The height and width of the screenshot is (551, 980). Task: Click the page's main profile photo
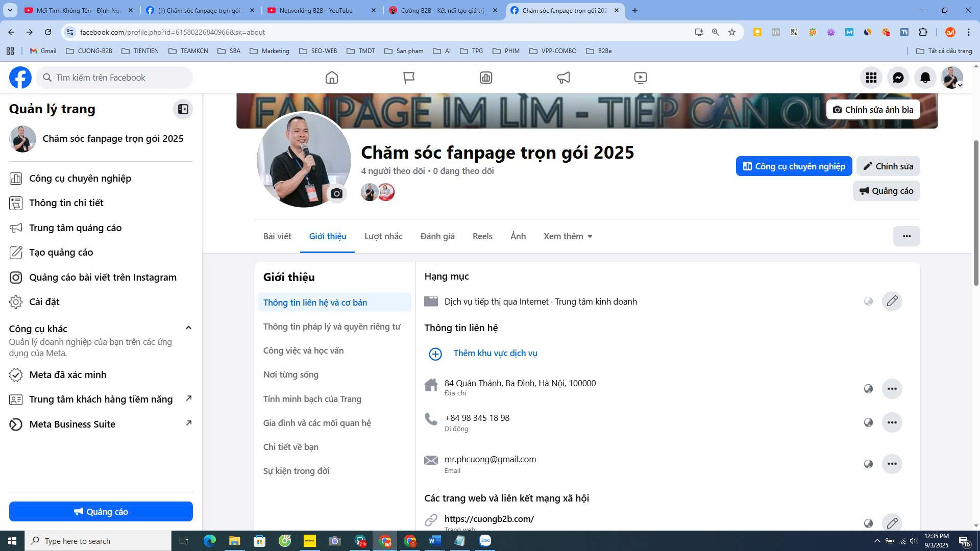click(x=304, y=160)
